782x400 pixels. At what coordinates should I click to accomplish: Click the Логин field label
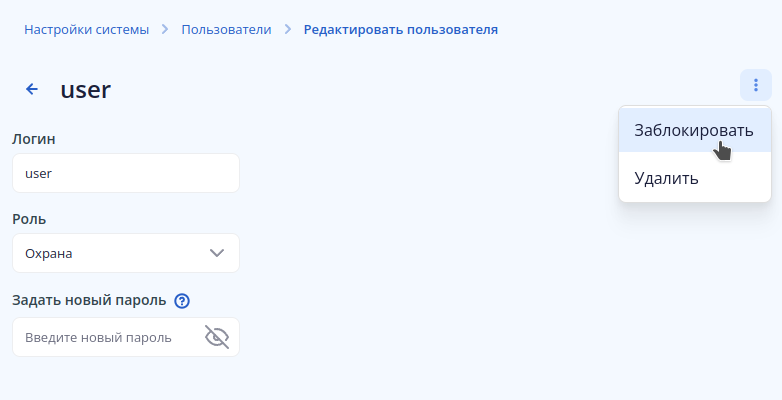(33, 138)
